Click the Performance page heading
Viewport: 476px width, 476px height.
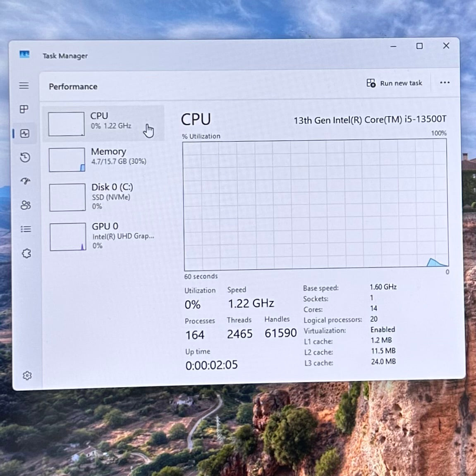73,86
